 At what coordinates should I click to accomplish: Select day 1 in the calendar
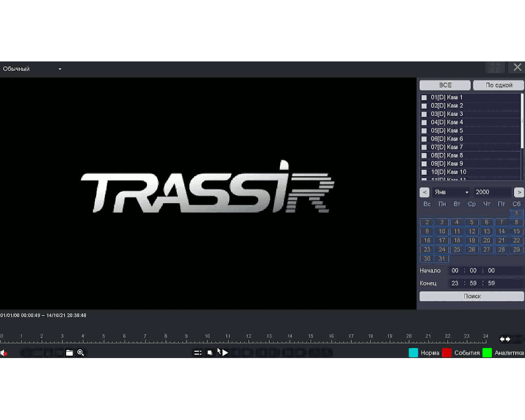[516, 213]
